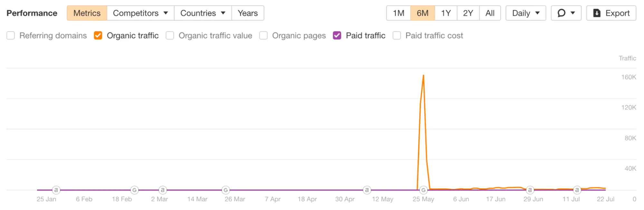644x210 pixels.
Task: Enable the Referring domains checkbox
Action: tap(11, 35)
